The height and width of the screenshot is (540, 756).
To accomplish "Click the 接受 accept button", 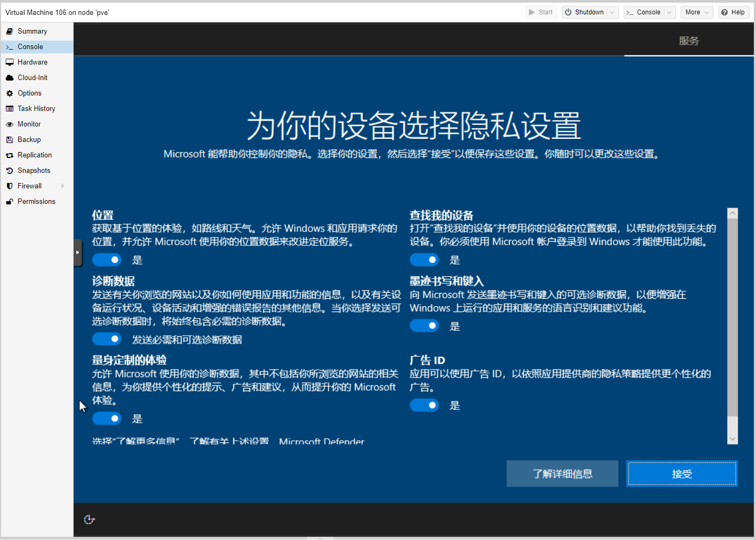I will (682, 474).
